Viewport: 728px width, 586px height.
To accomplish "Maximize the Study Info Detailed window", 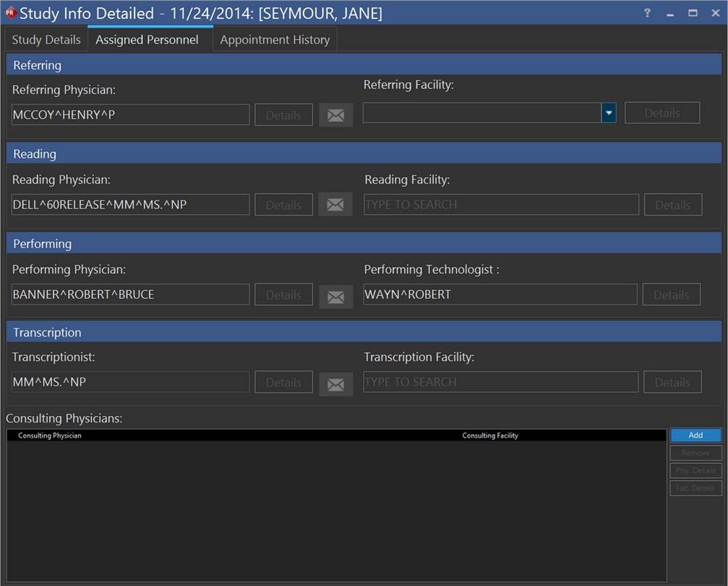I will [693, 13].
